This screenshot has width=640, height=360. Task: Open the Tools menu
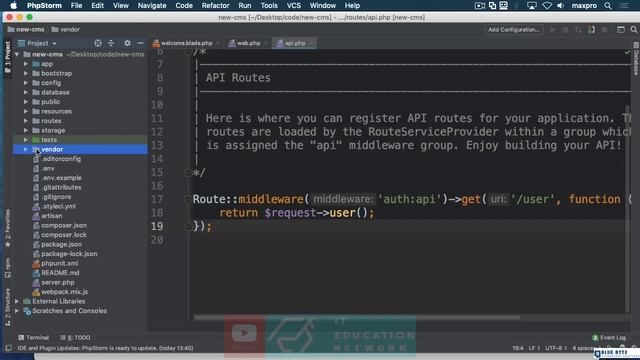point(269,6)
